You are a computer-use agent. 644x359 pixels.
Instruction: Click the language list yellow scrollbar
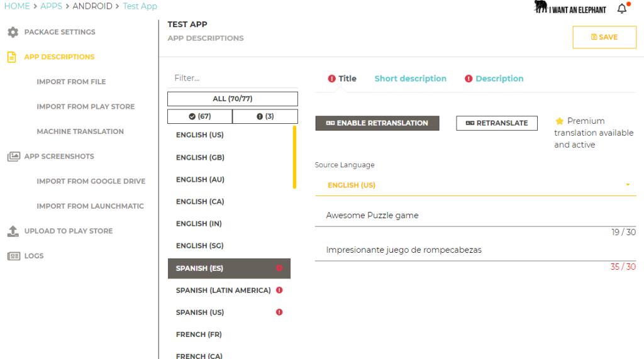(294, 157)
